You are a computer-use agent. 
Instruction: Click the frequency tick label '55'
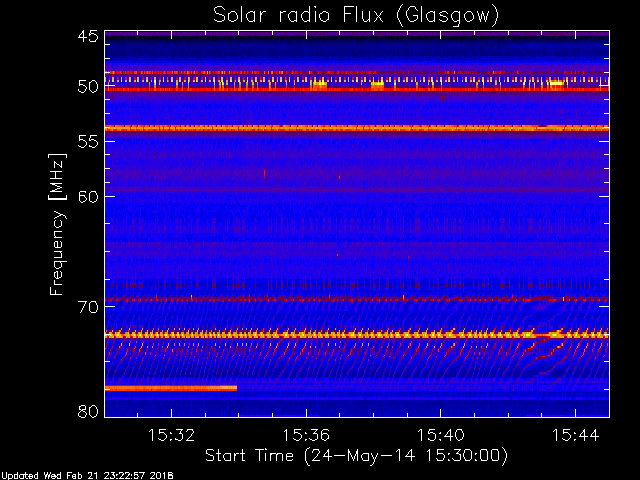pyautogui.click(x=88, y=142)
